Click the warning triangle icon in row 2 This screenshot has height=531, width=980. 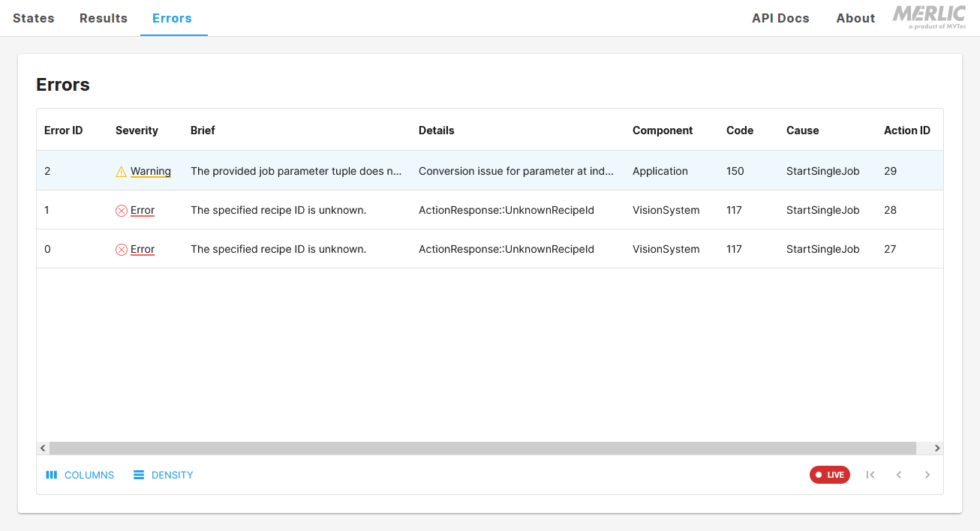click(x=121, y=172)
